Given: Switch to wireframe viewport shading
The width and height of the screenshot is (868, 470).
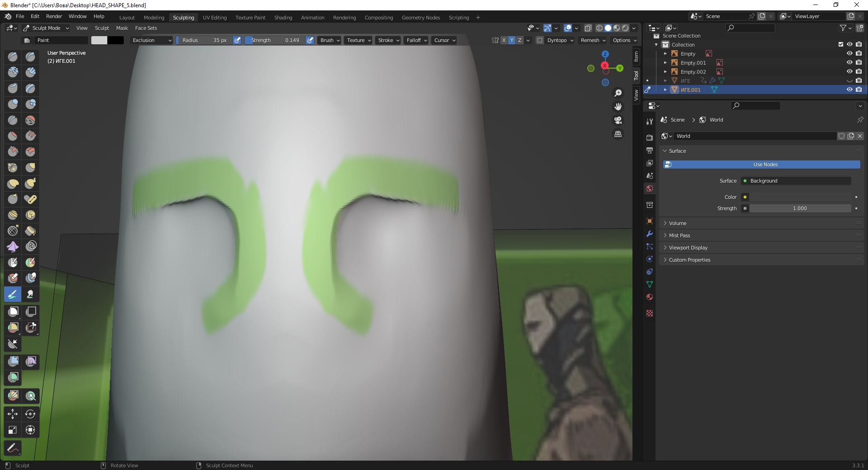Looking at the screenshot, I should point(599,28).
